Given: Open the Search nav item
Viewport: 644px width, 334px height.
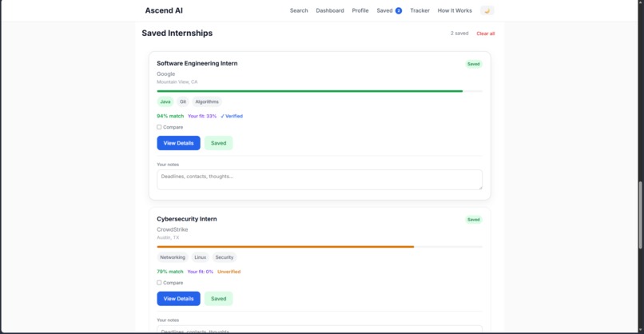Looking at the screenshot, I should (299, 10).
